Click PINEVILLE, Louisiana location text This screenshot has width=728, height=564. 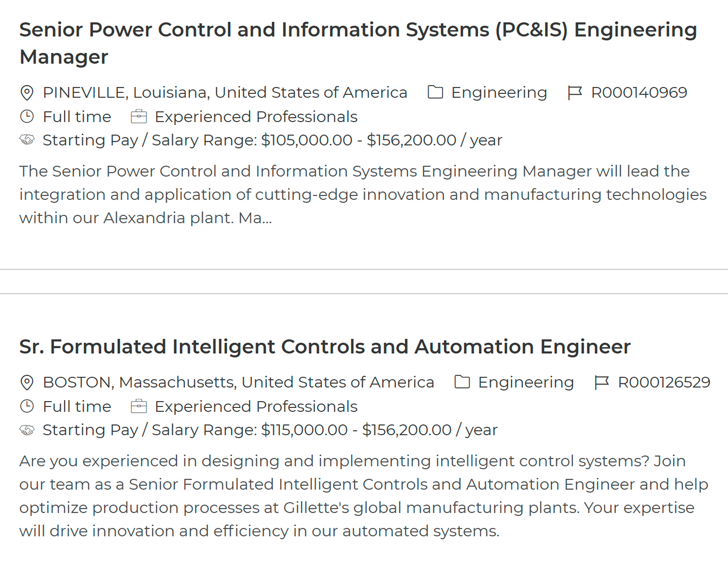pyautogui.click(x=225, y=92)
